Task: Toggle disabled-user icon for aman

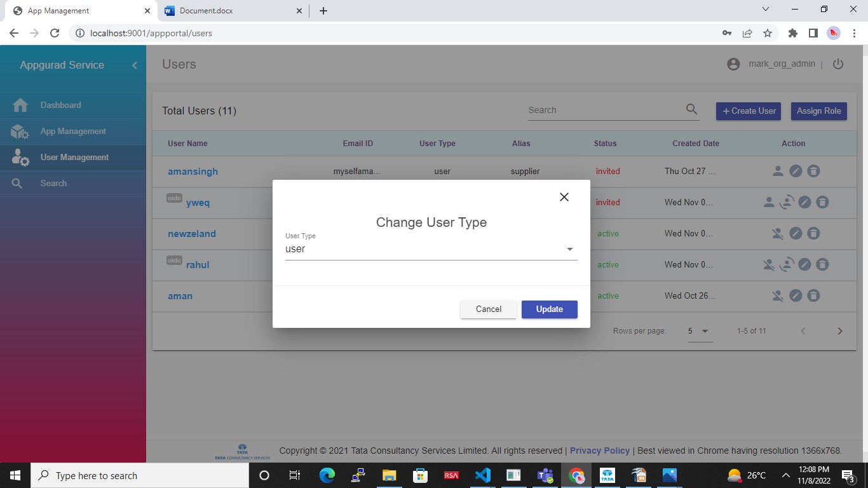Action: coord(777,295)
